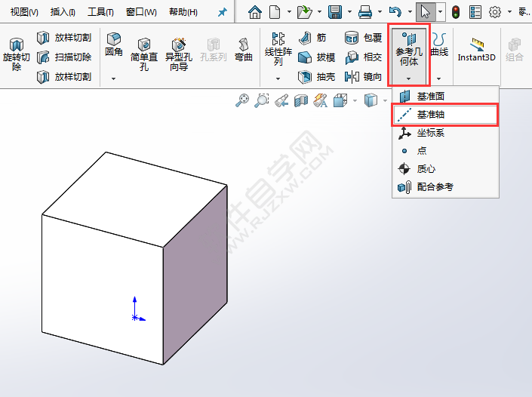Click the Undo arrow icon
The image size is (532, 397).
395,12
